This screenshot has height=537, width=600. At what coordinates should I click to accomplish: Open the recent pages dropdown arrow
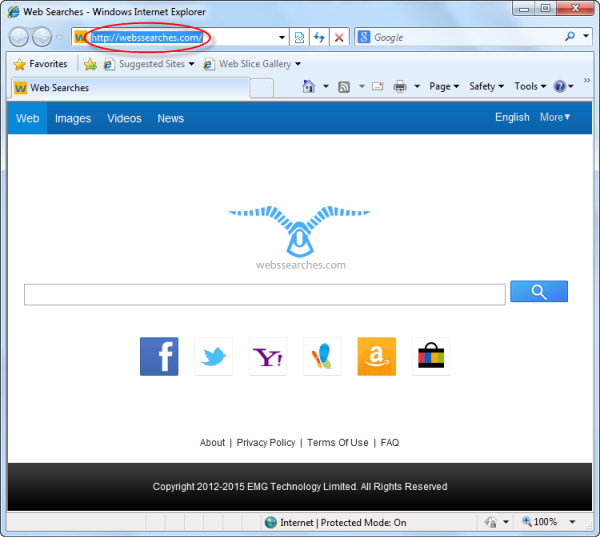60,38
